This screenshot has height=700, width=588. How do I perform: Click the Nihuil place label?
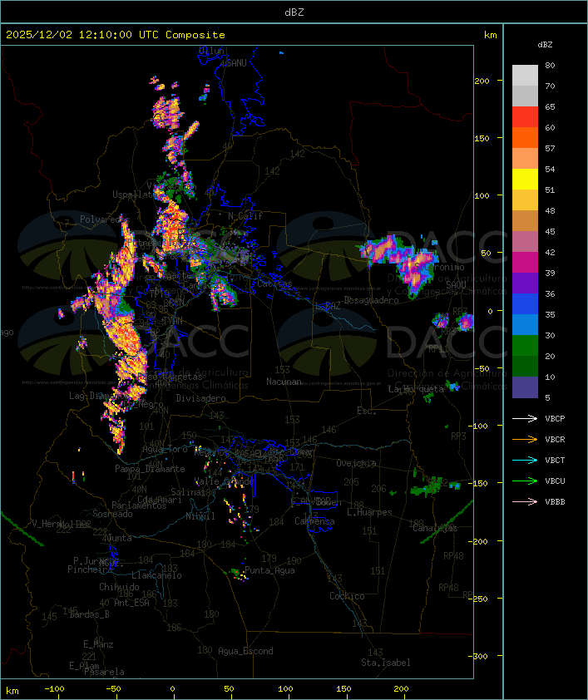[200, 516]
